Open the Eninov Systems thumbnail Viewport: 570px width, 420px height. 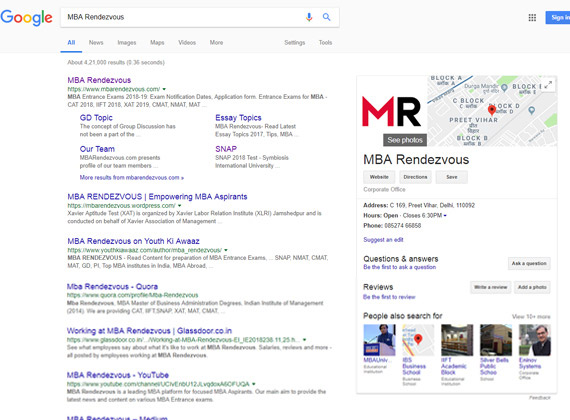tap(534, 340)
